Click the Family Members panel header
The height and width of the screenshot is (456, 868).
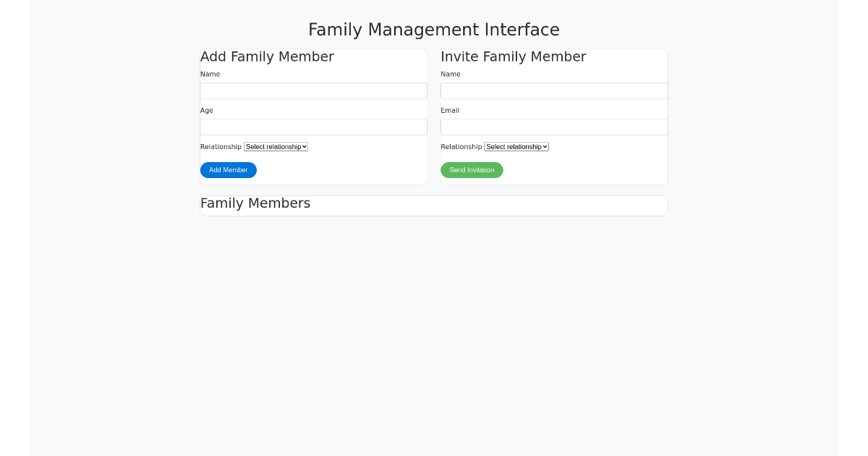(x=255, y=203)
